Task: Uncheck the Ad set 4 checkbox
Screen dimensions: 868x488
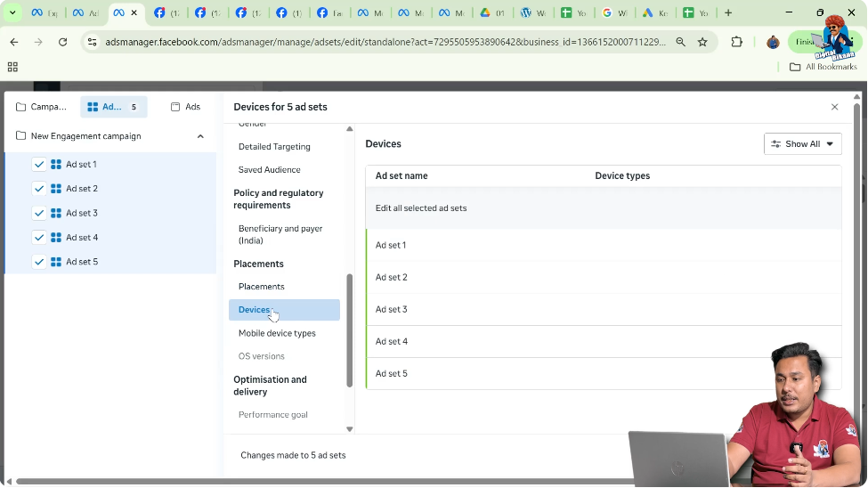Action: (x=39, y=238)
